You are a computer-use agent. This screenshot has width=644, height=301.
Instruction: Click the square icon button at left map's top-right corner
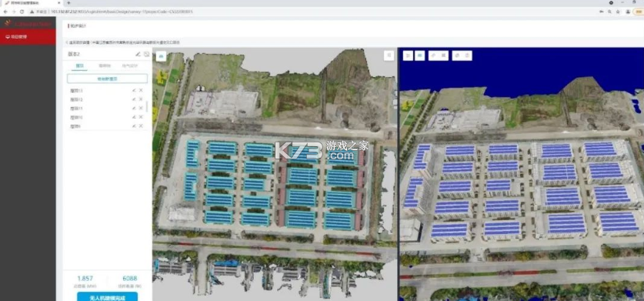click(x=389, y=55)
